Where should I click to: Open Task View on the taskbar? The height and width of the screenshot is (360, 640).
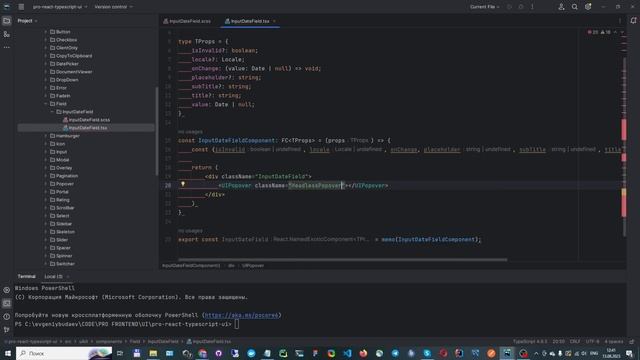[120, 353]
